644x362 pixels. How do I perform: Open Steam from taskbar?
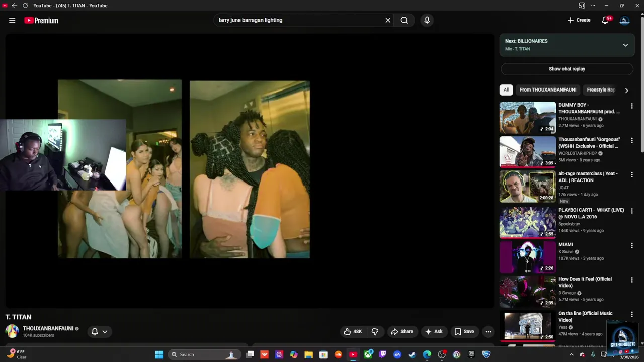412,354
